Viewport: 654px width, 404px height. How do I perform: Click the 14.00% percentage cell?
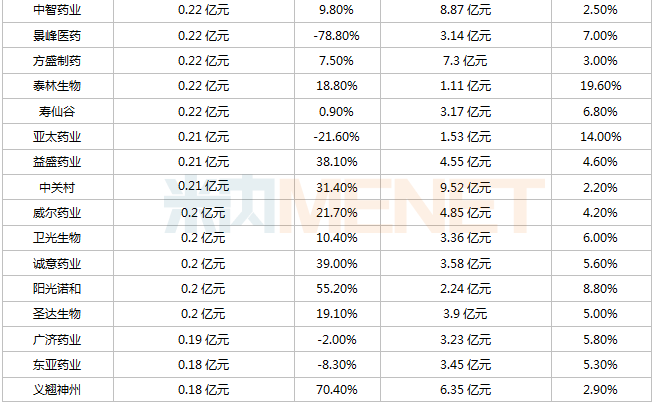pyautogui.click(x=601, y=137)
